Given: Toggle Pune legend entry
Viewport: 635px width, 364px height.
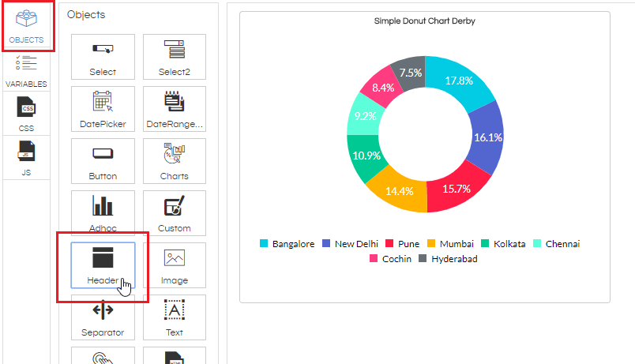Looking at the screenshot, I should click(403, 244).
